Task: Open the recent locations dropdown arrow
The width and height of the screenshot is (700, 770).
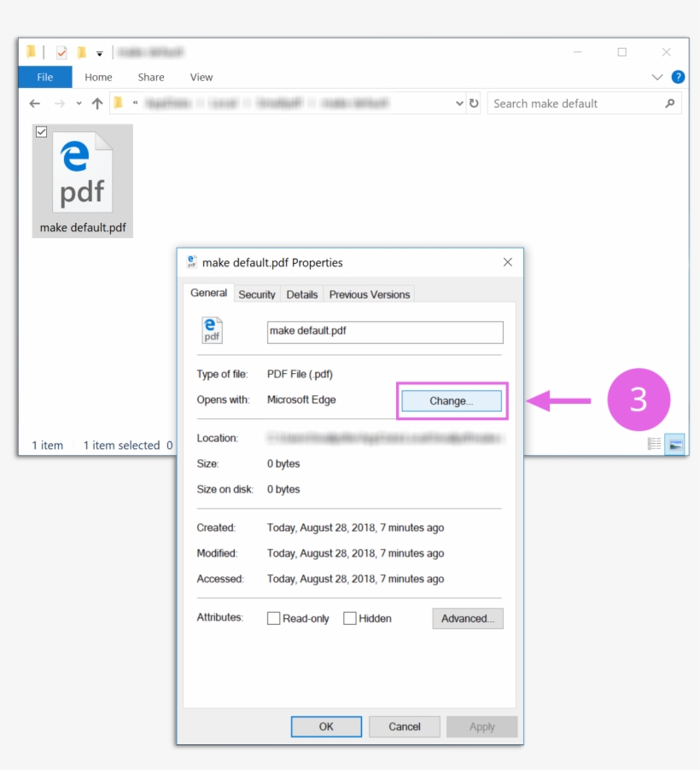Action: pyautogui.click(x=79, y=103)
